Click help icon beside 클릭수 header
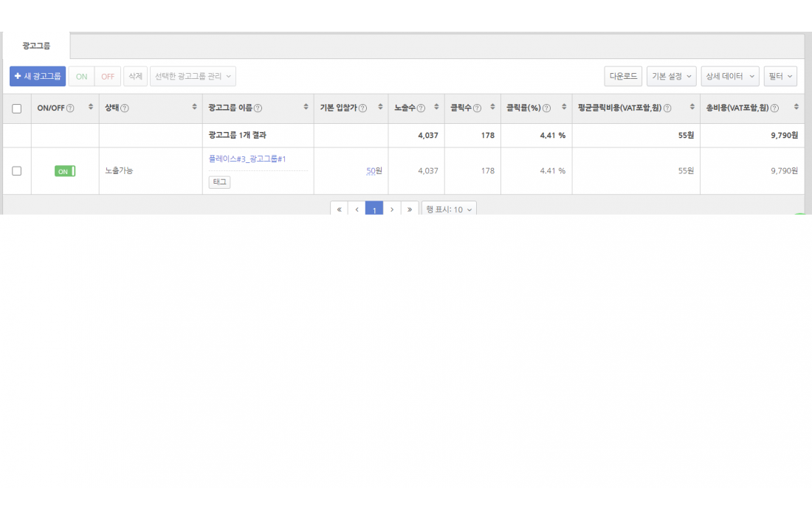This screenshot has height=520, width=812. (477, 108)
